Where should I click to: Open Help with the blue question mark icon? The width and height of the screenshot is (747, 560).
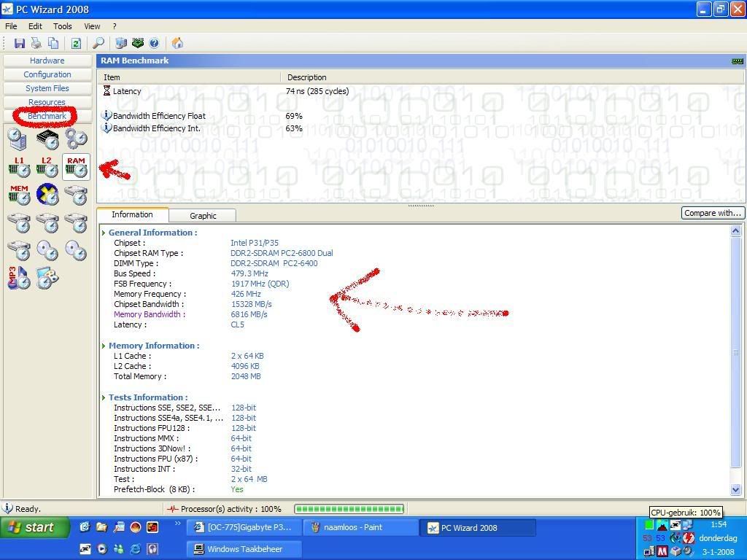[x=154, y=43]
